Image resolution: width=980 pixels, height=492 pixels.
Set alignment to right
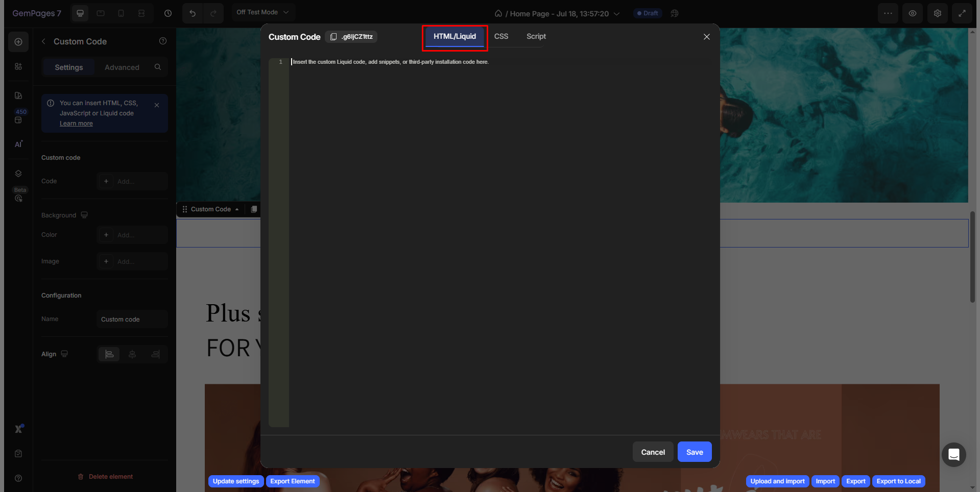click(156, 354)
